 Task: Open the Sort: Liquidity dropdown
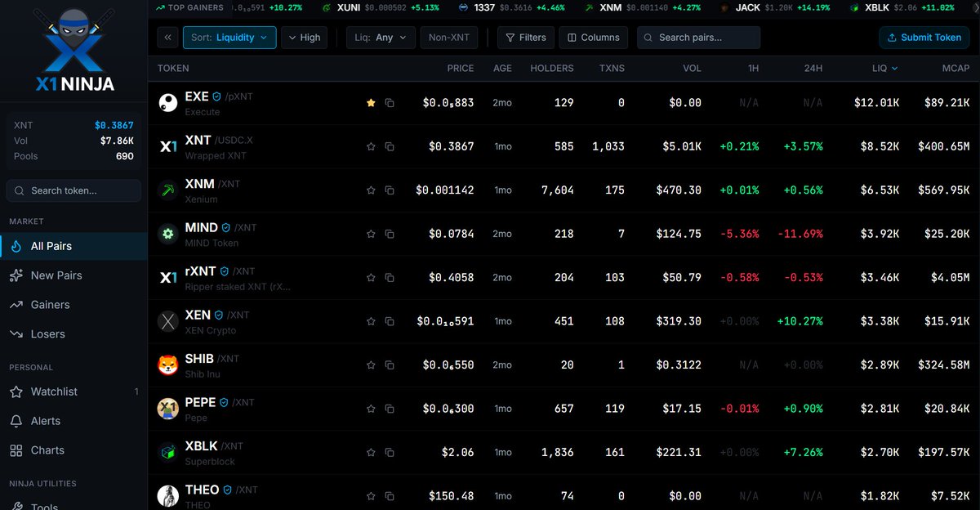pos(229,38)
